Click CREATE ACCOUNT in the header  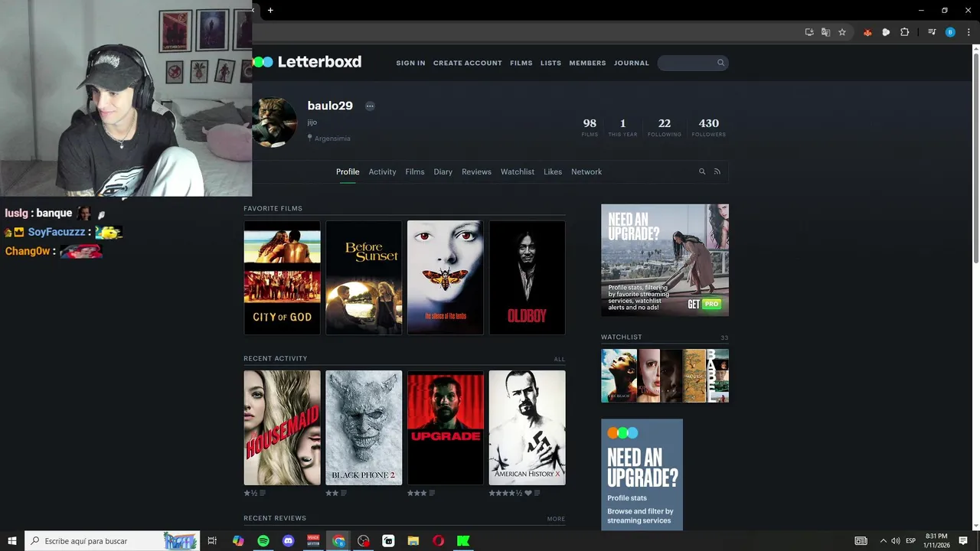tap(468, 63)
